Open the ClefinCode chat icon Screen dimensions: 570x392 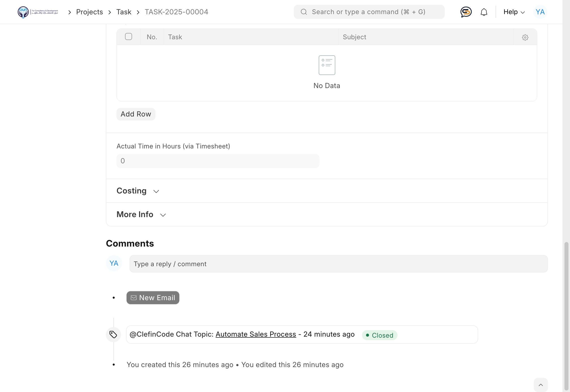point(466,12)
